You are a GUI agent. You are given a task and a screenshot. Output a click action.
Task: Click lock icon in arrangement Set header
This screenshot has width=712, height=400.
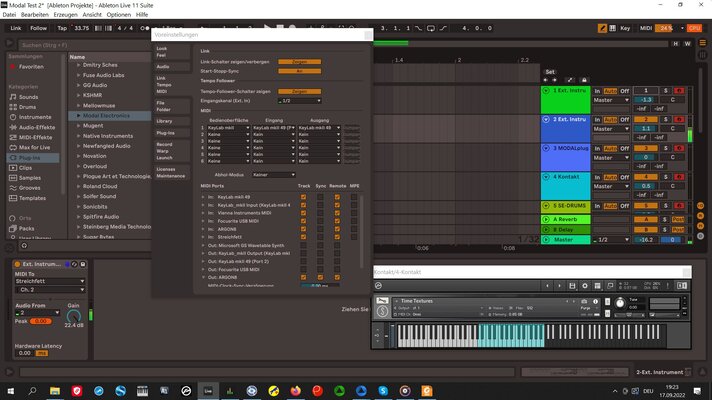[x=584, y=80]
